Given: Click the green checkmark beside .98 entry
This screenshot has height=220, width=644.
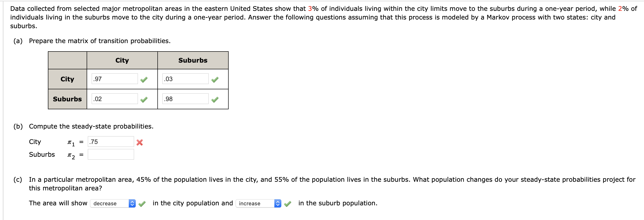Looking at the screenshot, I should pos(215,99).
